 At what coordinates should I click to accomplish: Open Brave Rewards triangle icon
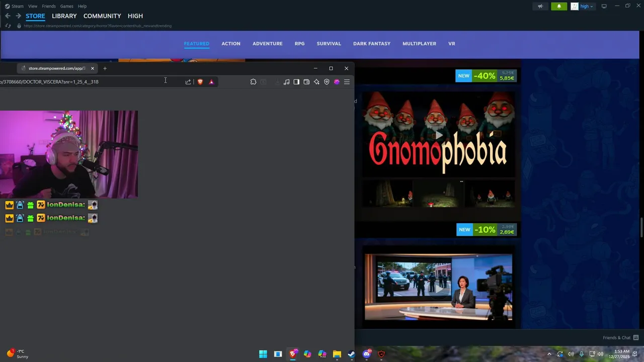pos(211,82)
